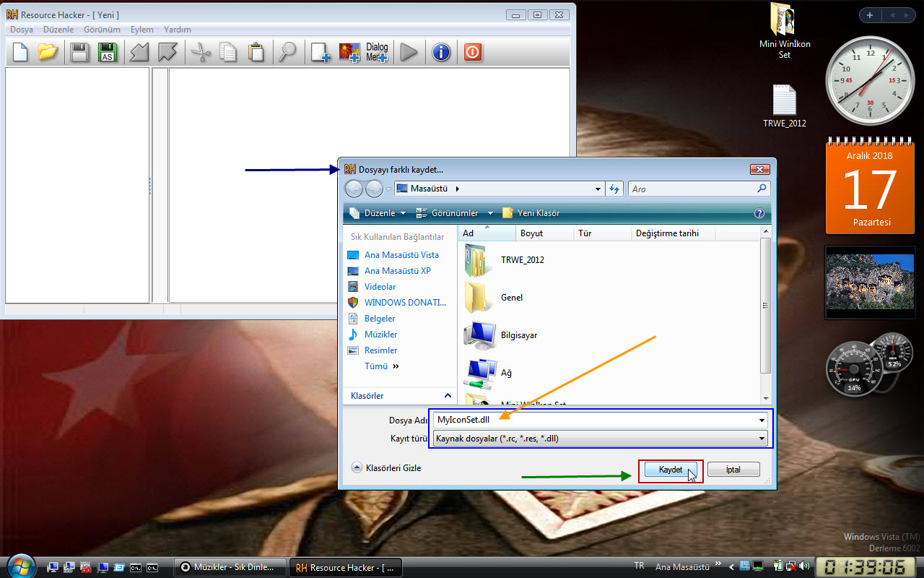Open Videolar favorite link

[380, 287]
